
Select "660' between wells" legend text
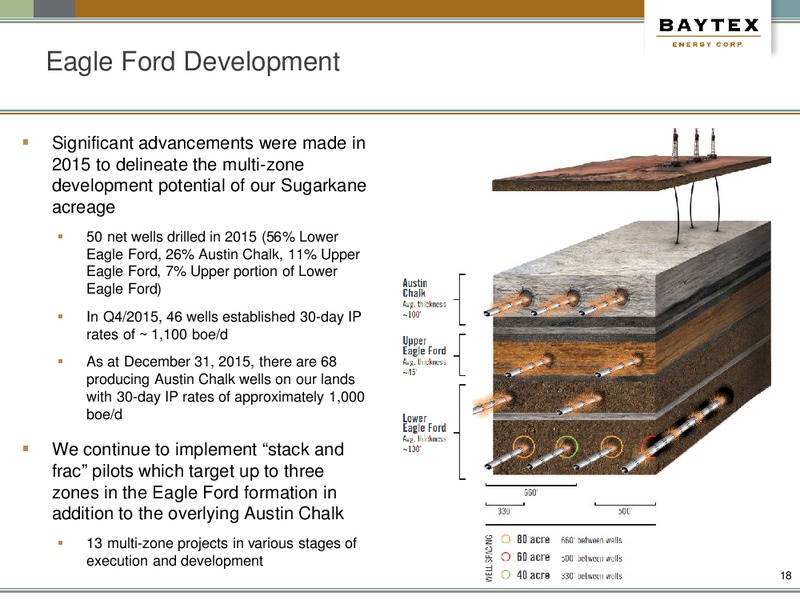pos(591,540)
